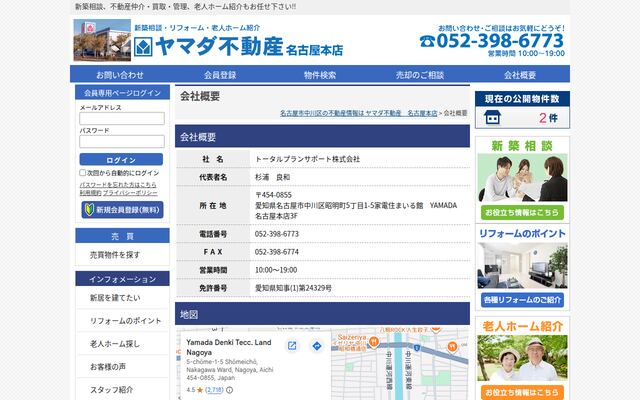Click the 老人ホーム紹介 banner photo
The image size is (640, 400).
click(522, 358)
